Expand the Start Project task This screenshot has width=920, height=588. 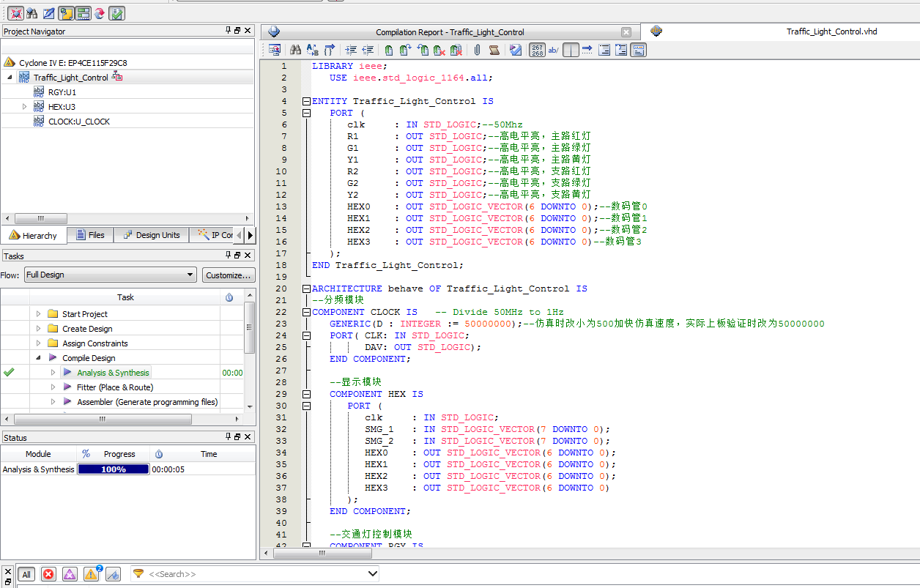(39, 314)
